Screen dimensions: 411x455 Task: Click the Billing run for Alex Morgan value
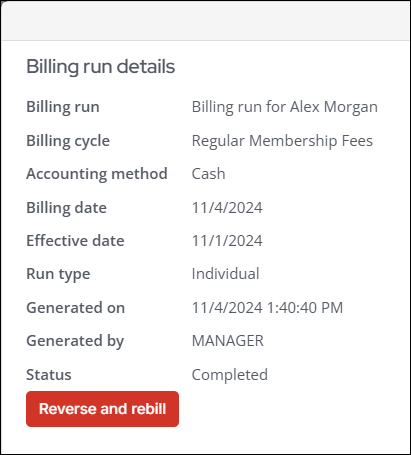285,107
